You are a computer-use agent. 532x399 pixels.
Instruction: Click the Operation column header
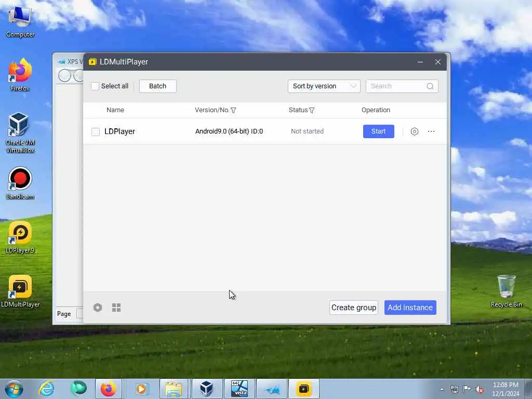tap(376, 110)
